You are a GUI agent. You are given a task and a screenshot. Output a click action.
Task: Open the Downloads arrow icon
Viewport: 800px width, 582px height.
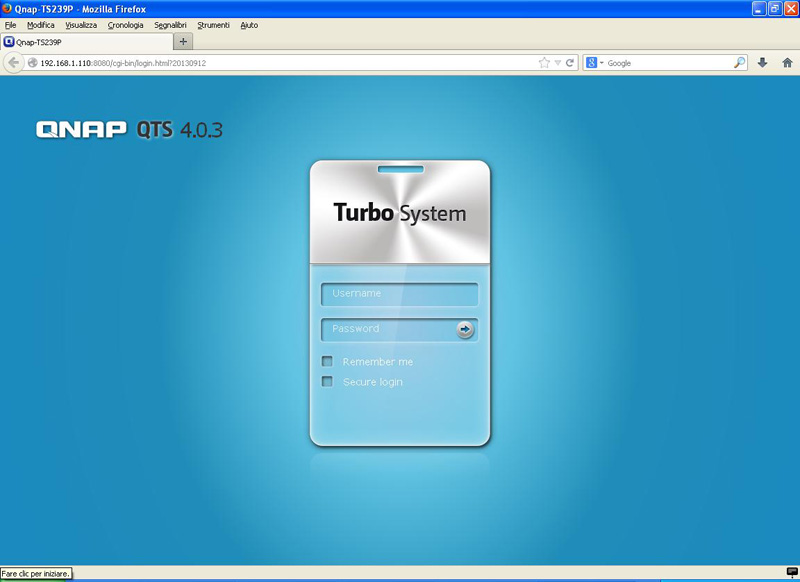[762, 62]
